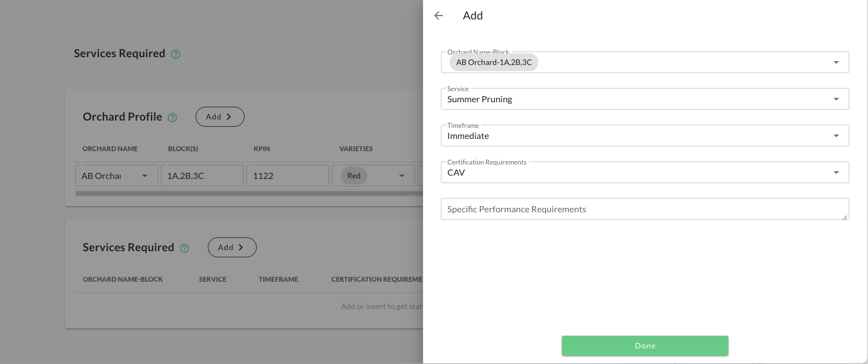Screen dimensions: 868x364
Task: Click the back arrow in Add panel
Action: pos(438,16)
